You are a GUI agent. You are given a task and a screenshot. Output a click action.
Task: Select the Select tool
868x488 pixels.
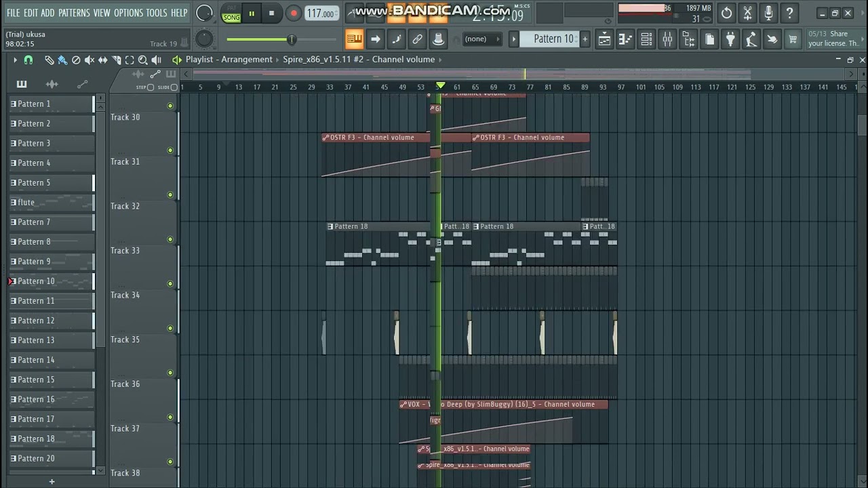click(x=130, y=60)
